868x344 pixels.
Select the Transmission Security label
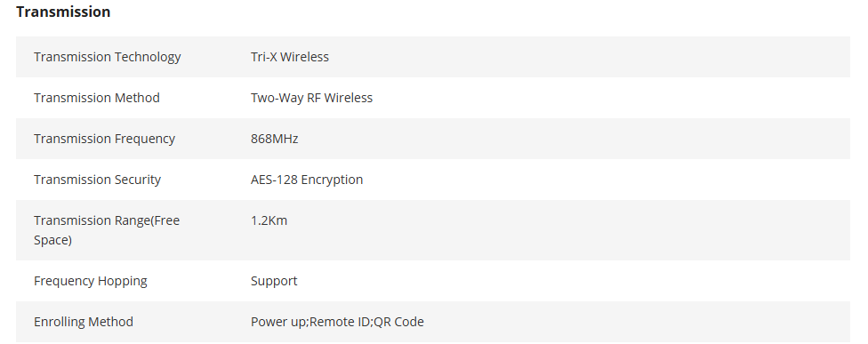click(98, 180)
